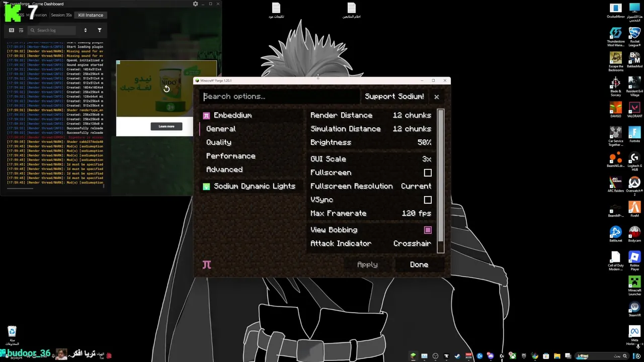644x362 pixels.
Task: Click the Support Sodium! link
Action: point(394,97)
